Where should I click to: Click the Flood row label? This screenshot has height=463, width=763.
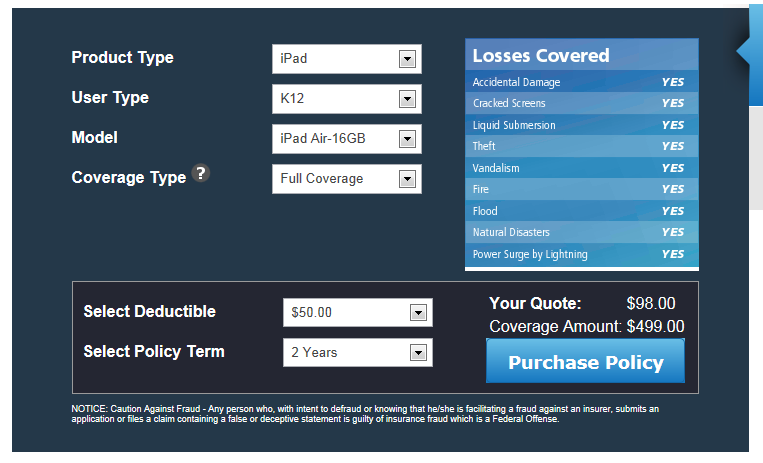pyautogui.click(x=485, y=211)
